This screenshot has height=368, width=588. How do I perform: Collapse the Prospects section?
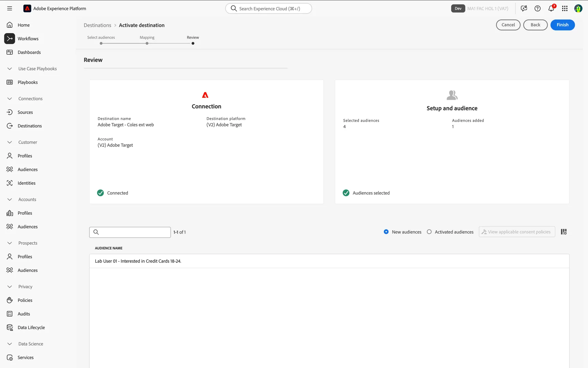(10, 243)
